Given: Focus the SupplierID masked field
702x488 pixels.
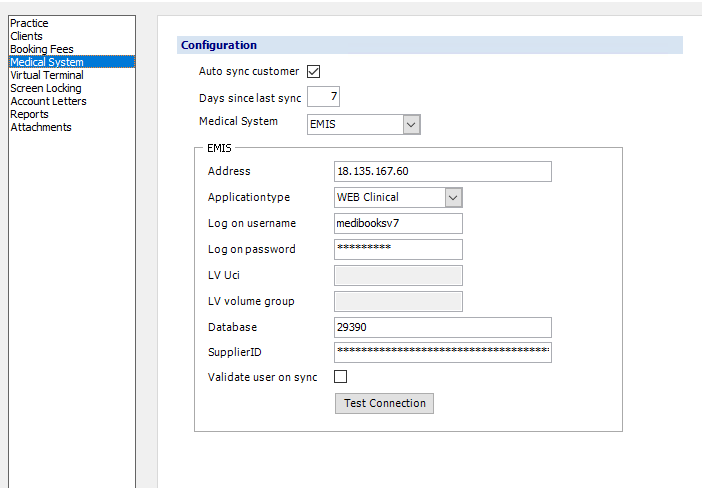Looking at the screenshot, I should pyautogui.click(x=442, y=352).
